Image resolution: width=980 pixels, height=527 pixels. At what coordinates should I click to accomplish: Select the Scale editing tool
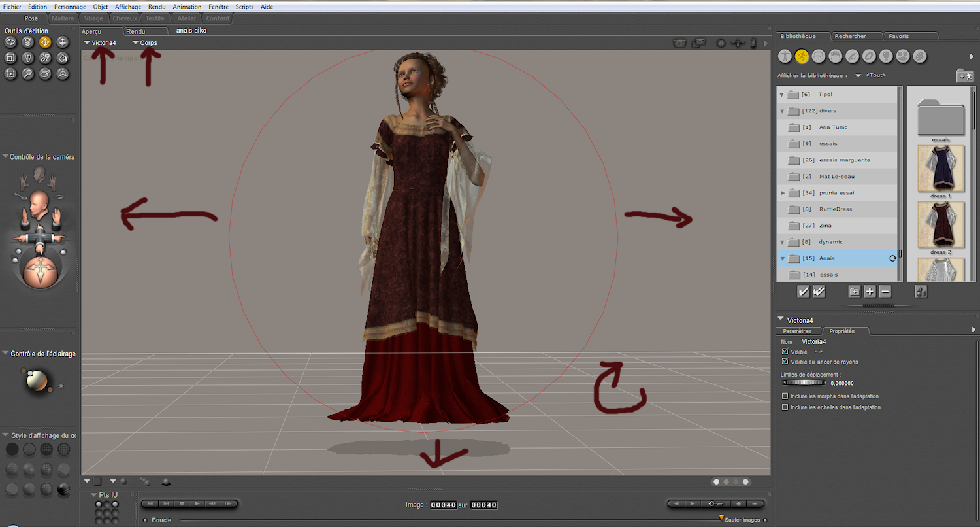click(10, 58)
